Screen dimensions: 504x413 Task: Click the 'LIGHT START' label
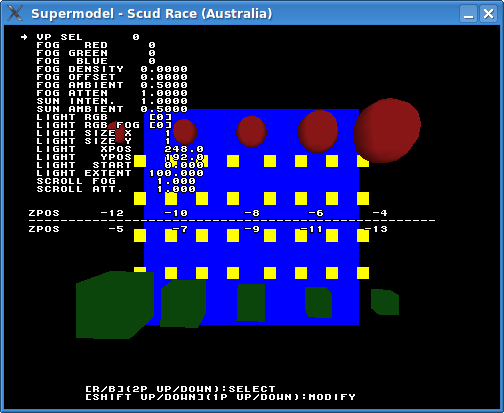(84, 165)
